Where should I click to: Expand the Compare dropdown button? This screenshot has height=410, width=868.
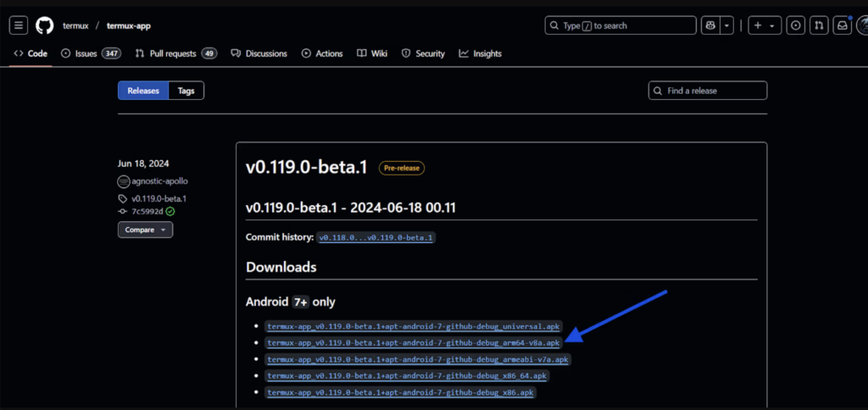tap(145, 230)
